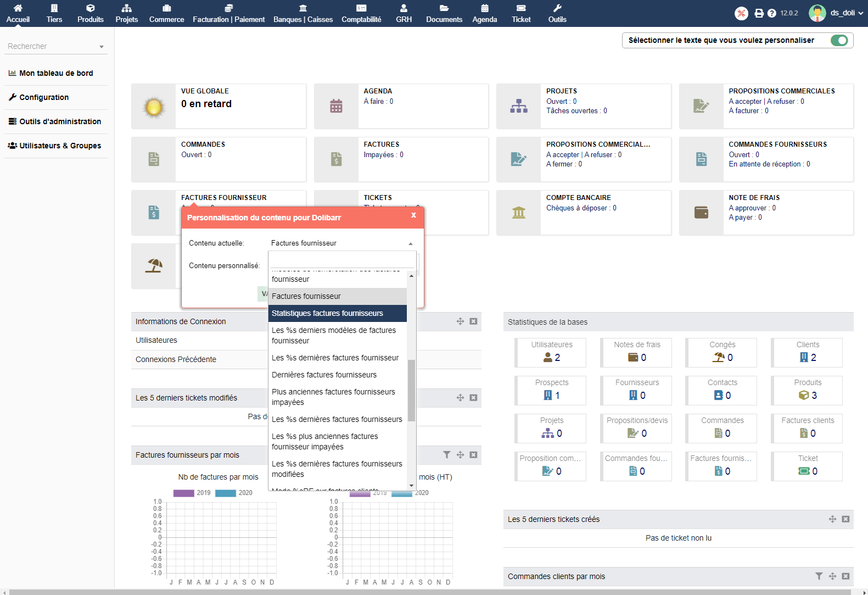Open the personalization tools icon in header
The width and height of the screenshot is (868, 595).
coord(741,13)
